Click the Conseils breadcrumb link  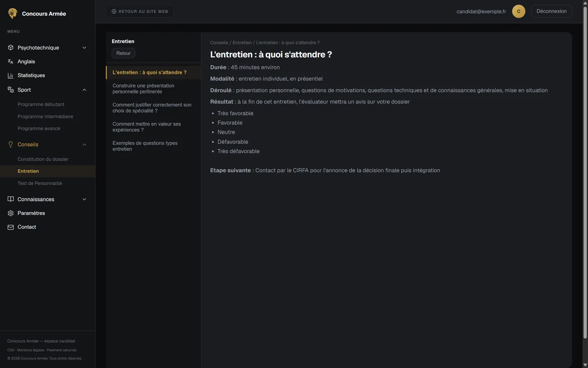(219, 43)
